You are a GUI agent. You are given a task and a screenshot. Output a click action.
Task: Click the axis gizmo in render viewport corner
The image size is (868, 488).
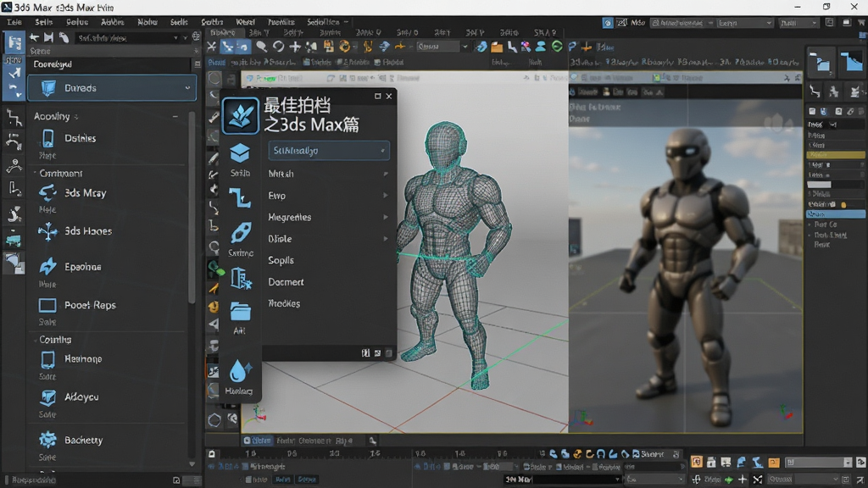tap(786, 411)
